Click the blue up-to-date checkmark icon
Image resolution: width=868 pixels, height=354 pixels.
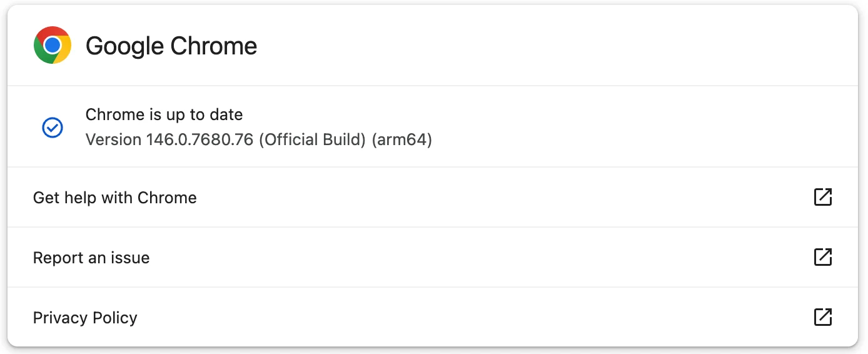[53, 128]
